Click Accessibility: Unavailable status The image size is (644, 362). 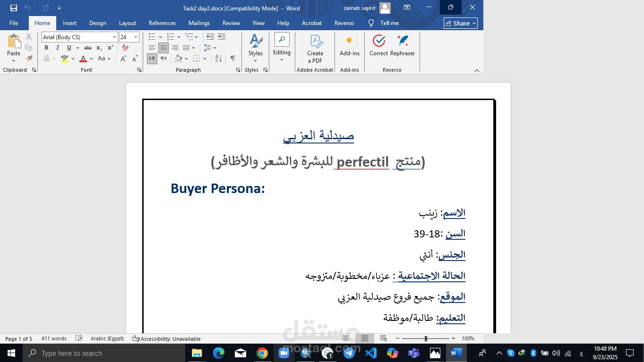coord(166,338)
